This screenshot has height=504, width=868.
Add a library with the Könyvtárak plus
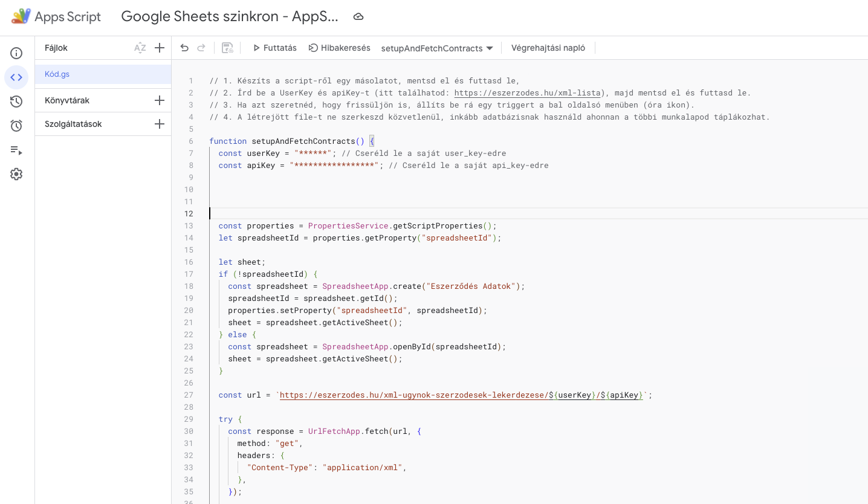coord(159,100)
